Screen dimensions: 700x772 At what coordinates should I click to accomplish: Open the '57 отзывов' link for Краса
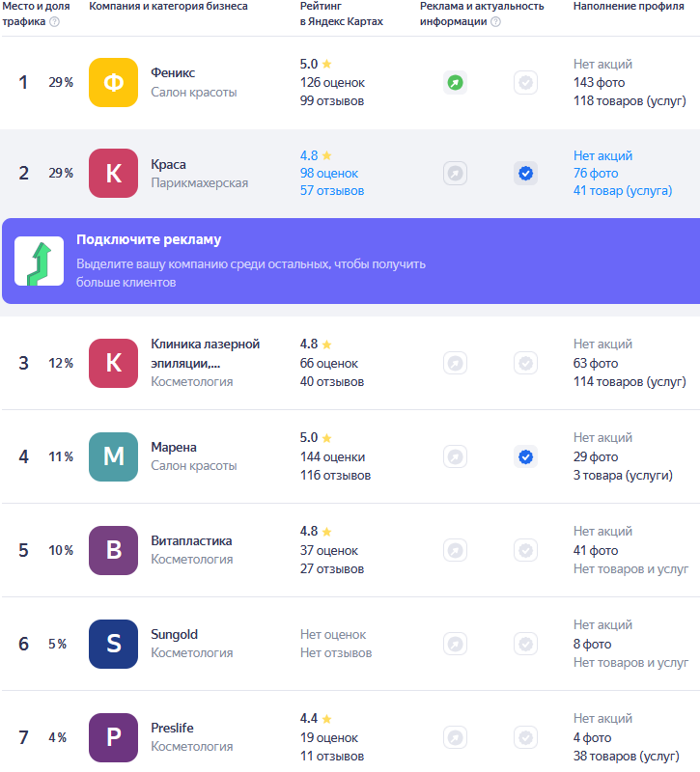pos(332,191)
